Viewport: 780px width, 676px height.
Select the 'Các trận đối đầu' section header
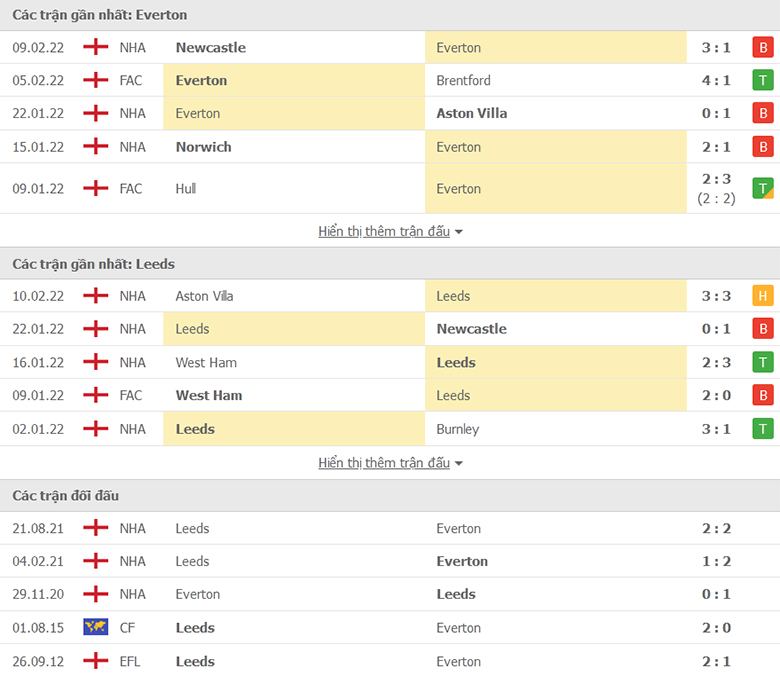point(66,495)
